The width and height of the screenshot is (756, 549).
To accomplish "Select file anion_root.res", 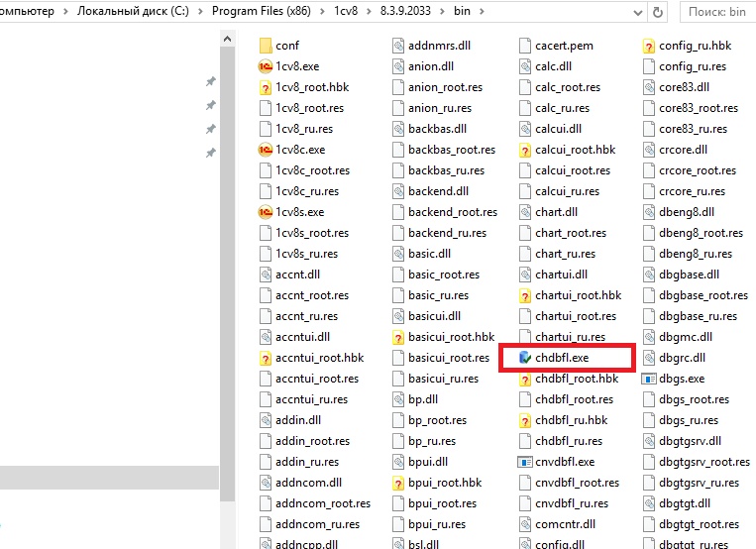I will 437,87.
